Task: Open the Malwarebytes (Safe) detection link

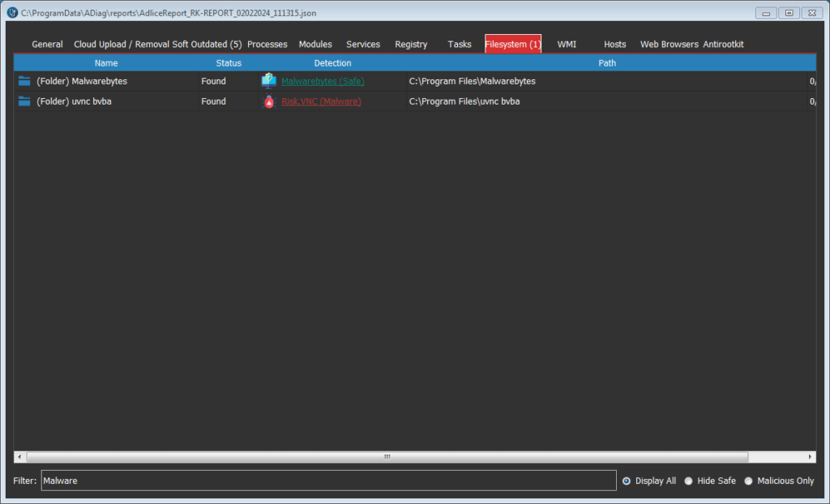Action: click(x=323, y=81)
